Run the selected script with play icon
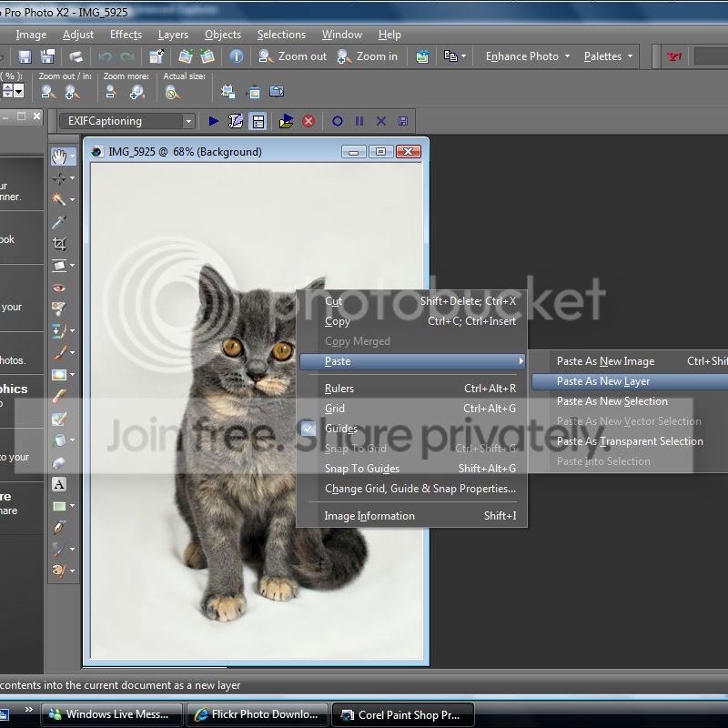This screenshot has width=728, height=728. click(214, 121)
